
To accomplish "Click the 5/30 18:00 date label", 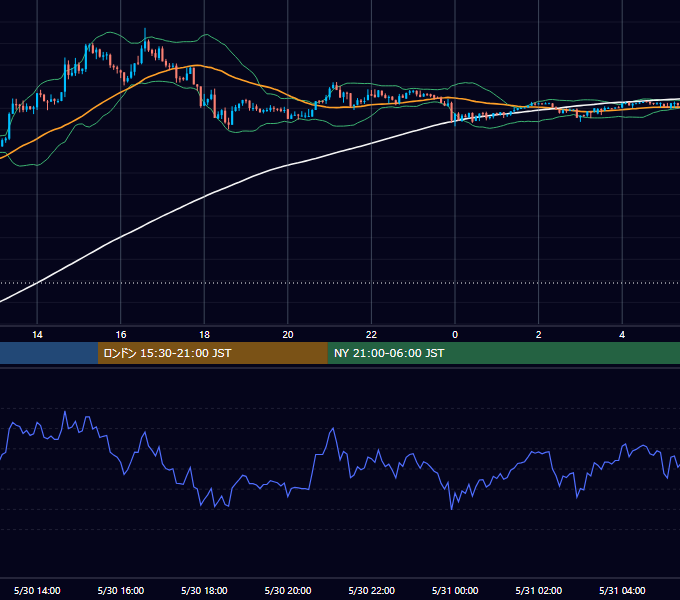I will (204, 590).
